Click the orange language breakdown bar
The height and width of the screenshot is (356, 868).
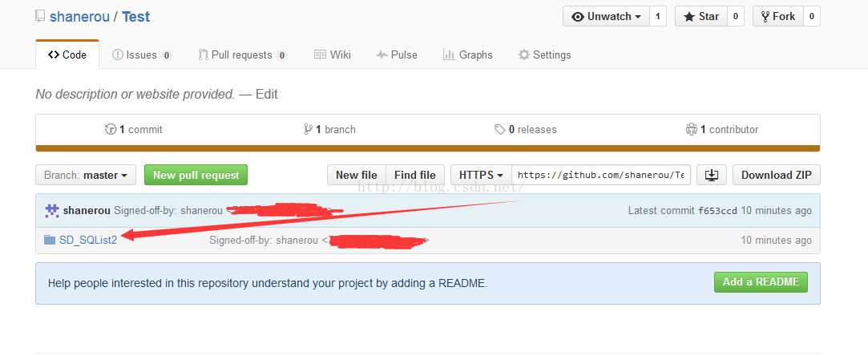(428, 148)
